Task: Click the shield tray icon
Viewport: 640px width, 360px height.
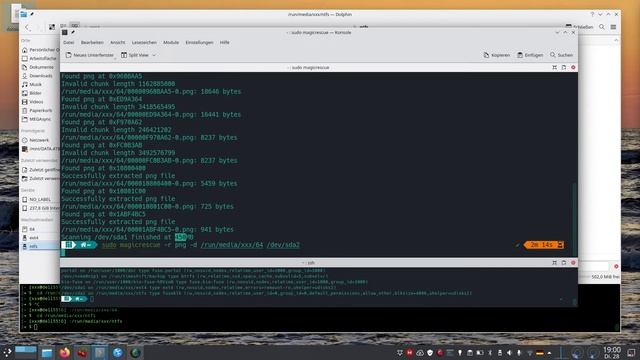Action: 429,353
